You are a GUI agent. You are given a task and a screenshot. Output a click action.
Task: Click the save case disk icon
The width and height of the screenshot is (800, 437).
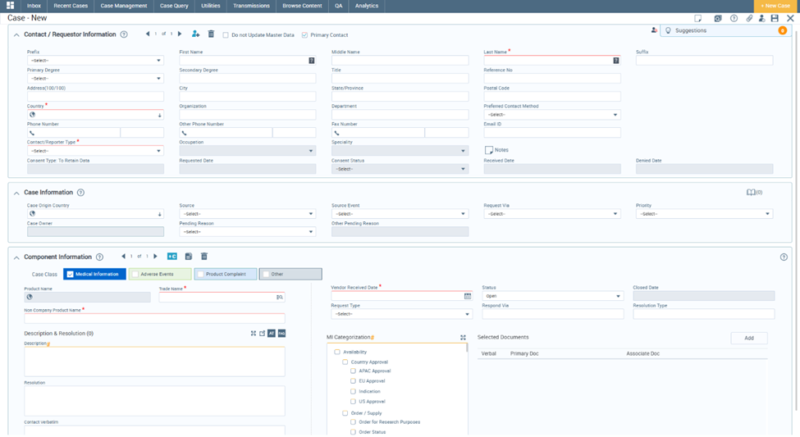point(774,18)
